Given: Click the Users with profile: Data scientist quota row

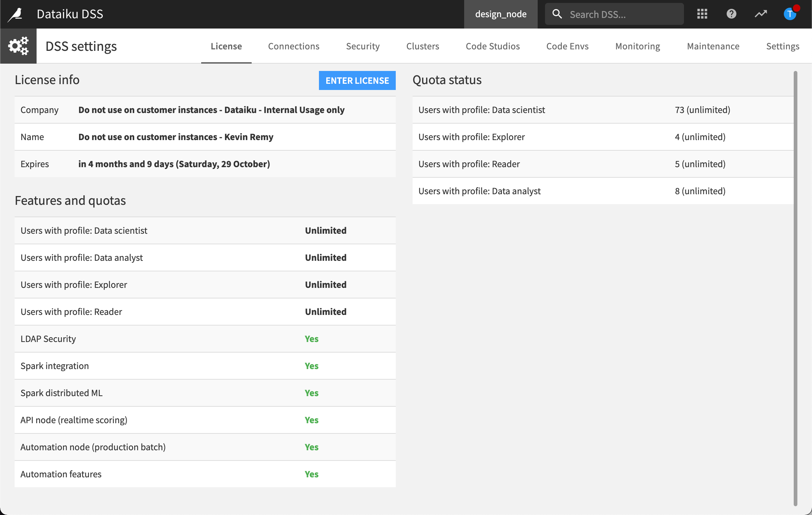Looking at the screenshot, I should [x=604, y=110].
